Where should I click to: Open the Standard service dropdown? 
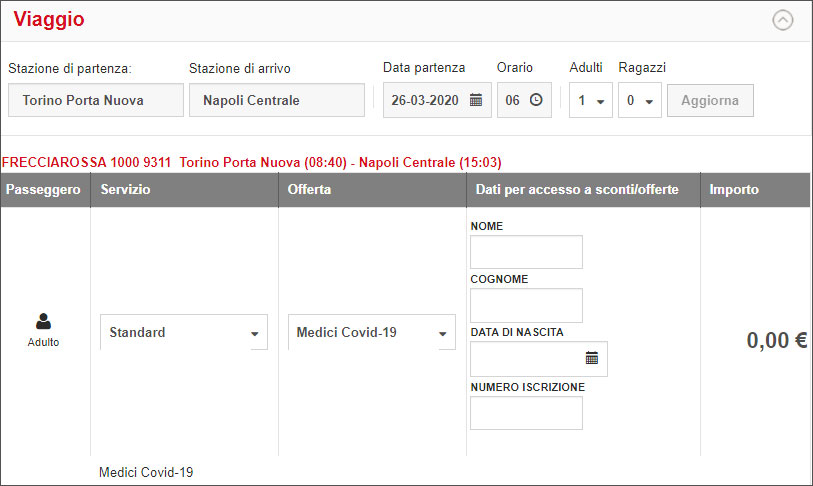184,332
